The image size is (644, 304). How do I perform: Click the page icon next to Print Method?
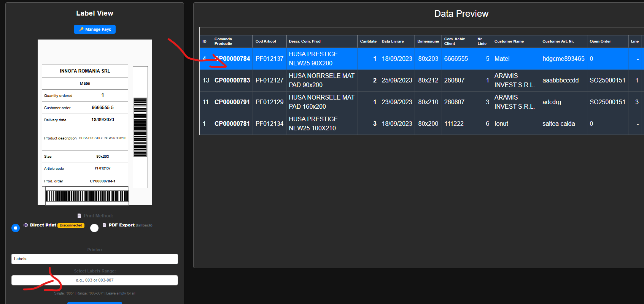tap(79, 216)
